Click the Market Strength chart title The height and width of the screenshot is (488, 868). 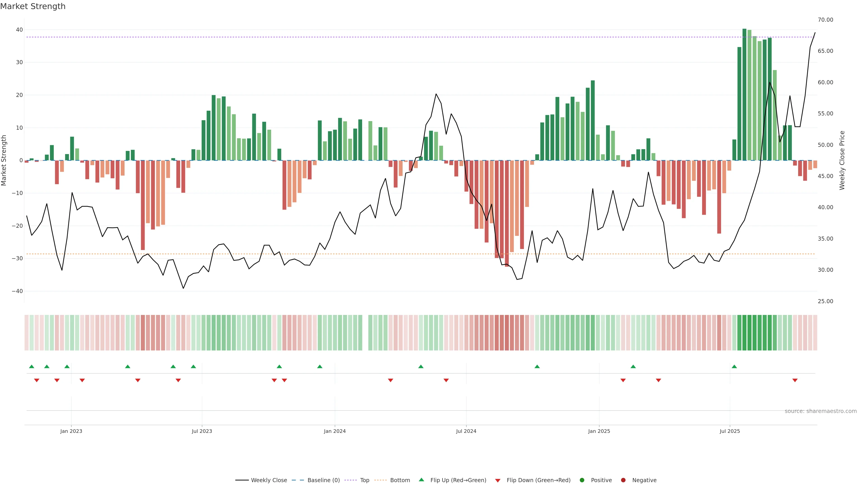(33, 6)
